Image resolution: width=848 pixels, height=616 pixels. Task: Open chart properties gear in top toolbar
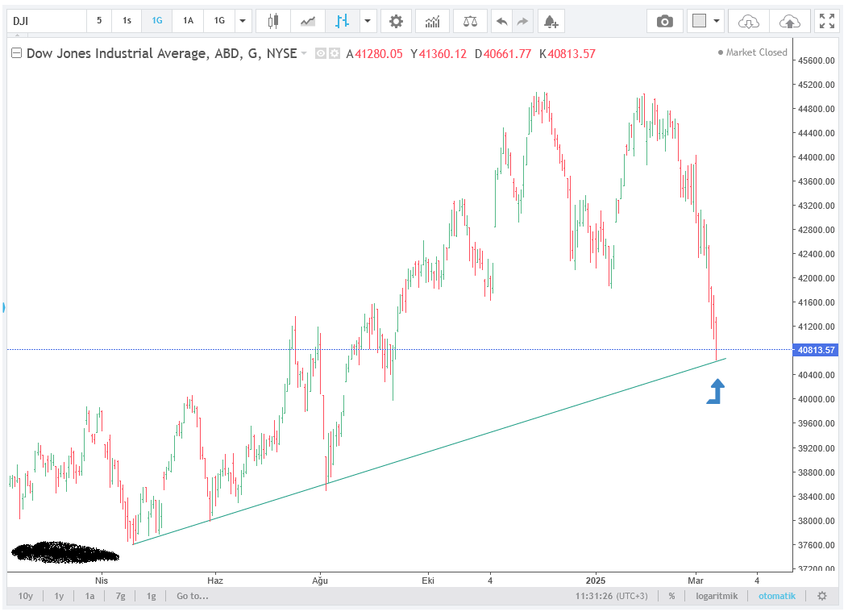click(x=395, y=21)
